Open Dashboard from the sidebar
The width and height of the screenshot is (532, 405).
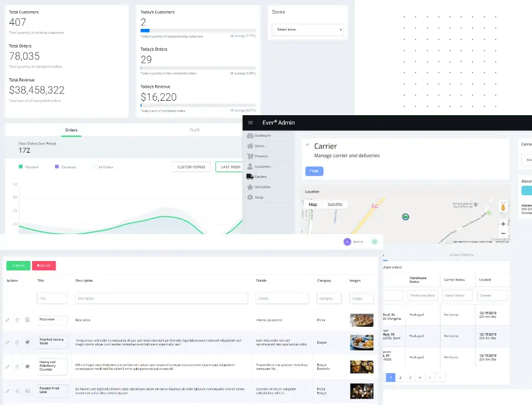[259, 135]
